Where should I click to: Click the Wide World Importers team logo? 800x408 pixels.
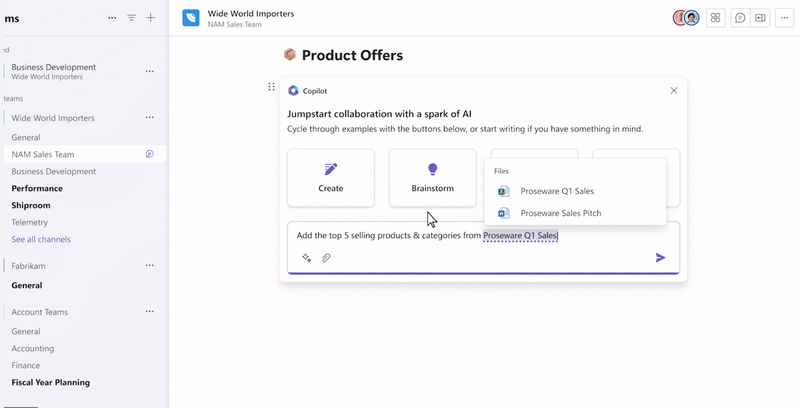(191, 18)
